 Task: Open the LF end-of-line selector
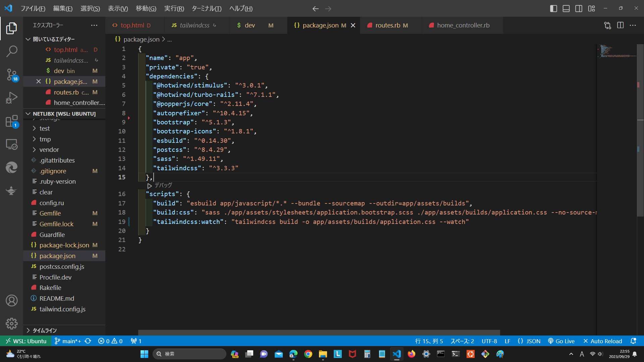point(507,341)
